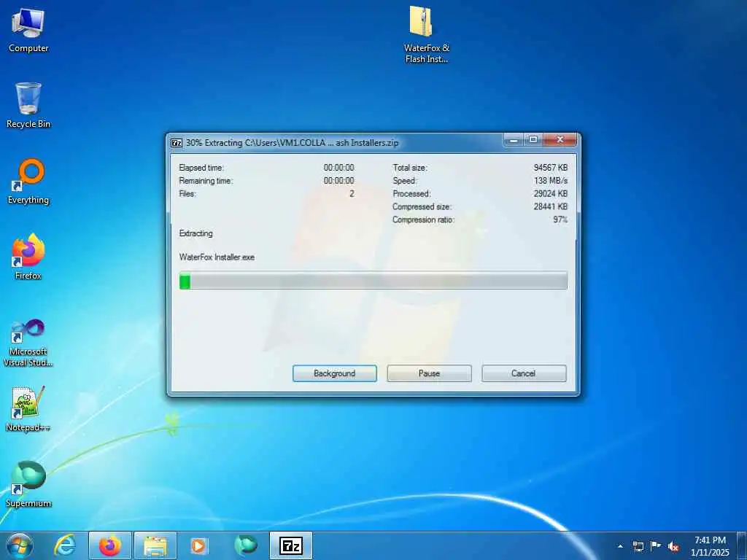The height and width of the screenshot is (560, 747).
Task: Open Windows Media Player from the taskbar
Action: click(x=199, y=545)
